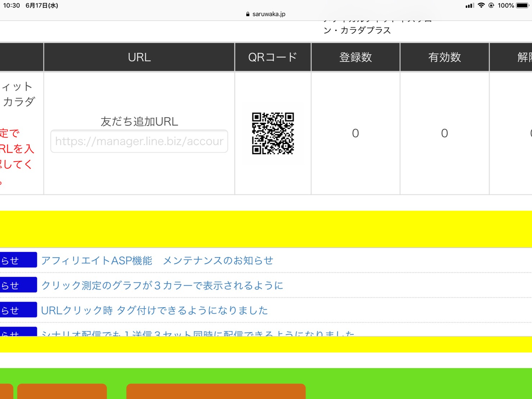This screenshot has width=532, height=399.
Task: Click the QRコード column header
Action: point(273,57)
